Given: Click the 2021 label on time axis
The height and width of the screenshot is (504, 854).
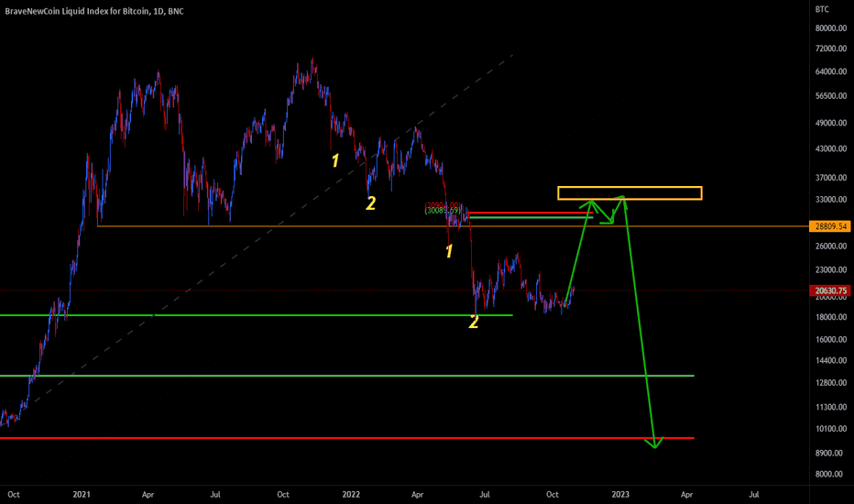Looking at the screenshot, I should pyautogui.click(x=82, y=495).
